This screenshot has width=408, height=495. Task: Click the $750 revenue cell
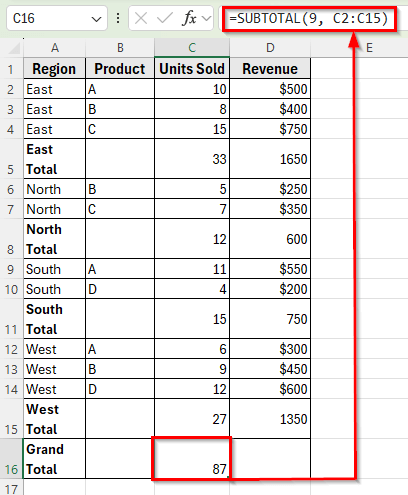tap(270, 129)
